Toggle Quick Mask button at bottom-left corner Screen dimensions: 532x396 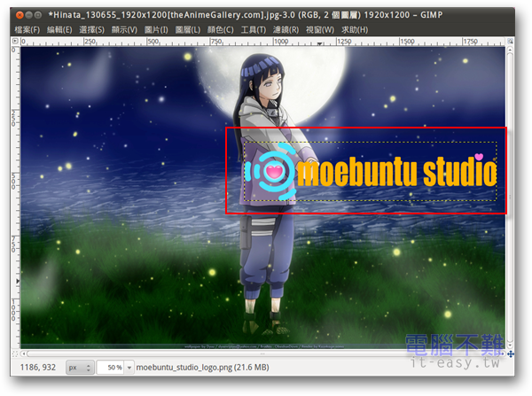[x=13, y=353]
